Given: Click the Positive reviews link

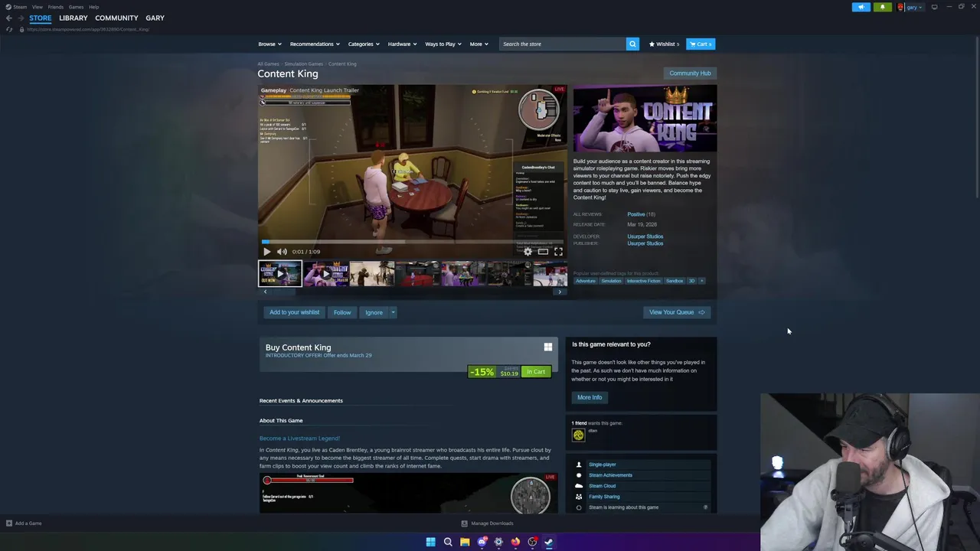Looking at the screenshot, I should [636, 214].
